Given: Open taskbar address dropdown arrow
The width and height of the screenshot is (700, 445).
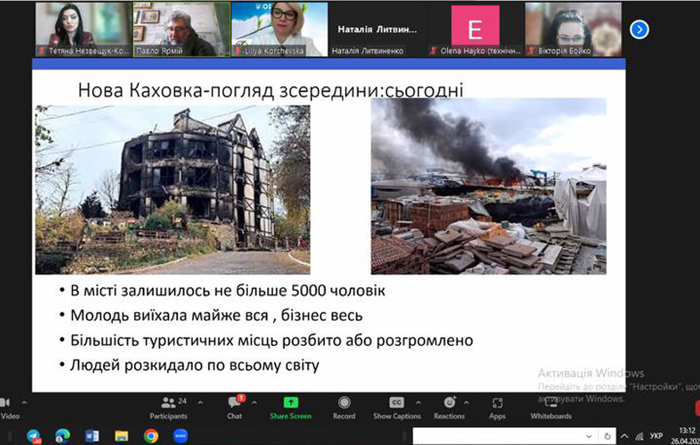Looking at the screenshot, I should (x=589, y=436).
